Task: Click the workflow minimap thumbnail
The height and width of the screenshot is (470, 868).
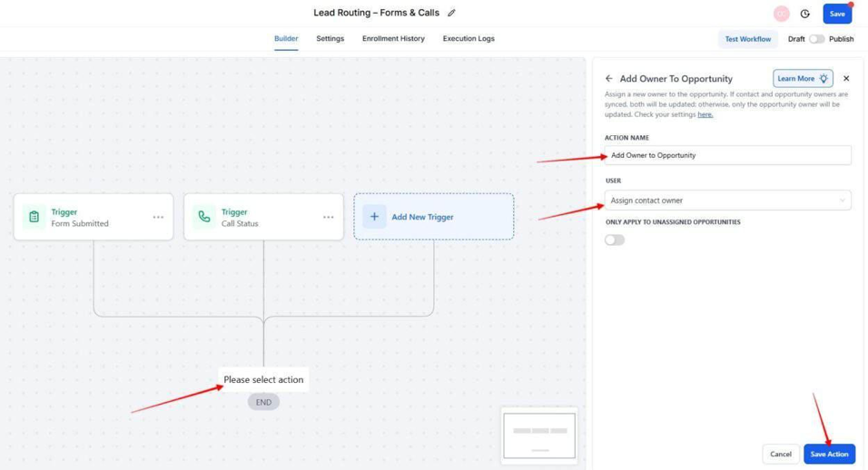Action: pos(539,436)
